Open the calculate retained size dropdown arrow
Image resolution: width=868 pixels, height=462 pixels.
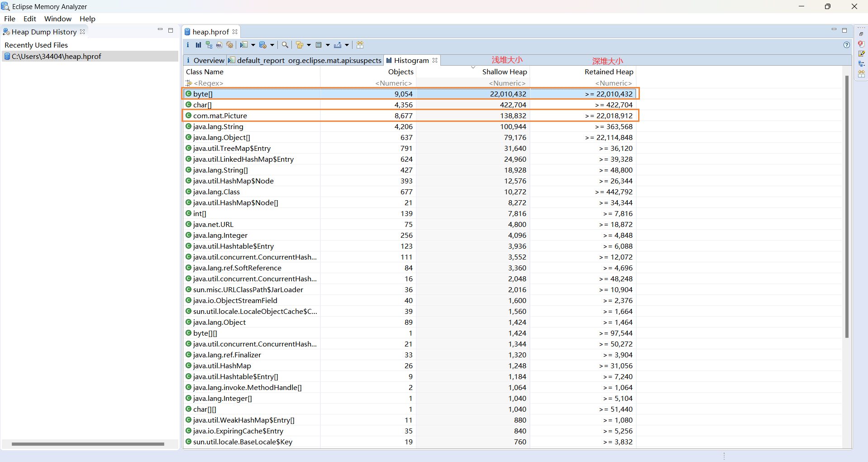pyautogui.click(x=328, y=45)
